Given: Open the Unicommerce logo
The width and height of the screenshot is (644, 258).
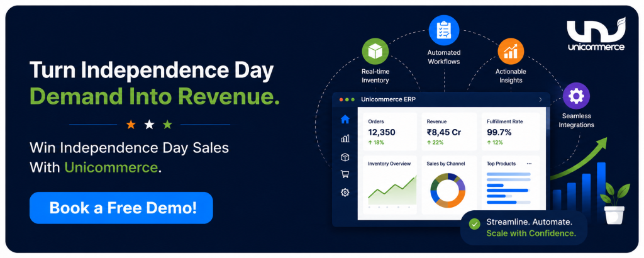Looking at the screenshot, I should [596, 34].
